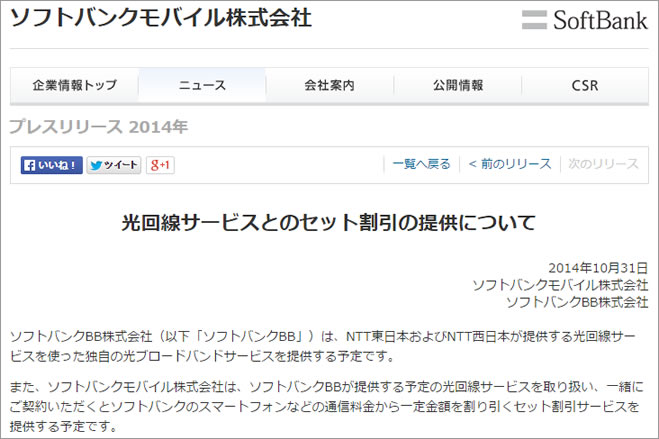Click the Twitter ツイート button

[114, 165]
